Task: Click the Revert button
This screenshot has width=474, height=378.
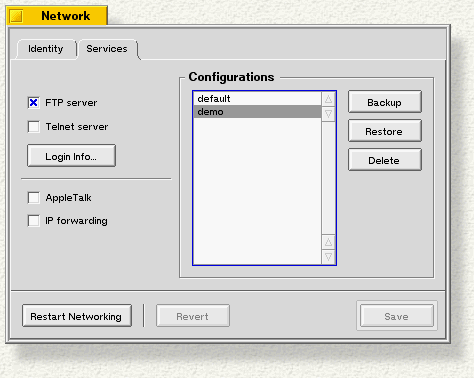Action: click(193, 316)
